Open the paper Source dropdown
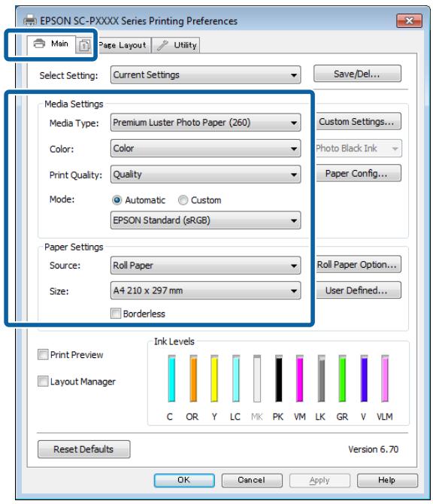 pyautogui.click(x=205, y=266)
